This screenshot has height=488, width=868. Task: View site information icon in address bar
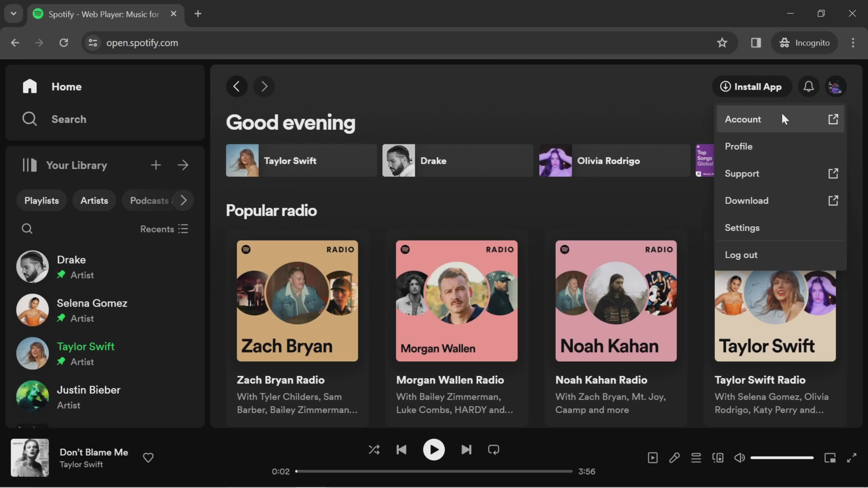click(93, 43)
